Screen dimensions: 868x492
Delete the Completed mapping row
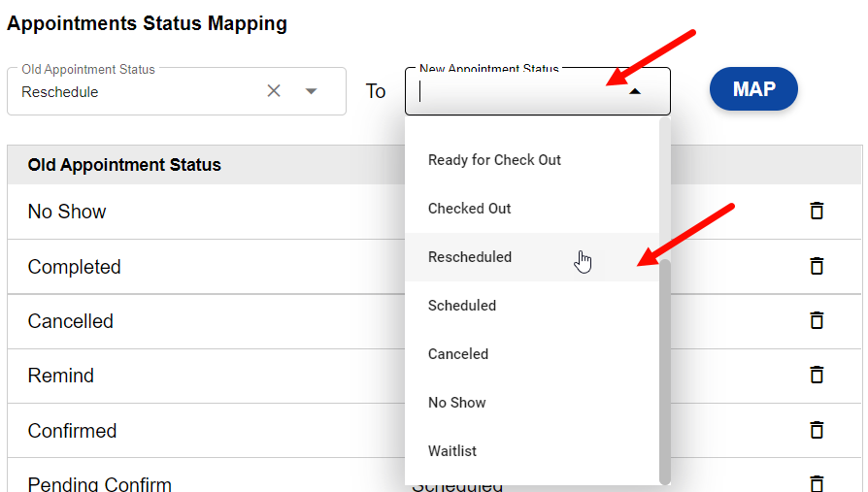click(x=817, y=266)
